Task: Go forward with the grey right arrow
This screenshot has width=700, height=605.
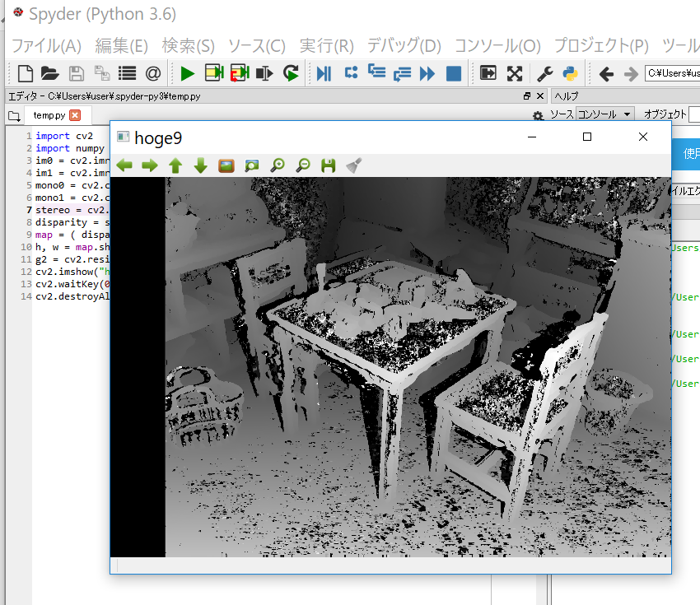Action: [631, 73]
